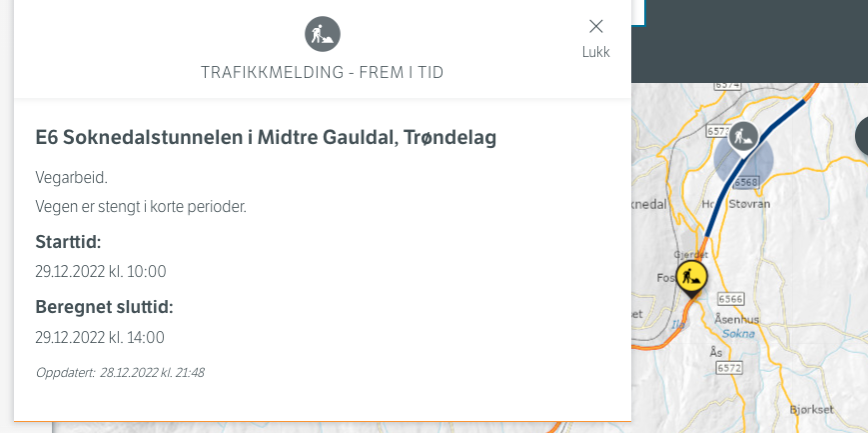Close the traffic message panel with X
This screenshot has height=433, width=868.
(x=596, y=26)
